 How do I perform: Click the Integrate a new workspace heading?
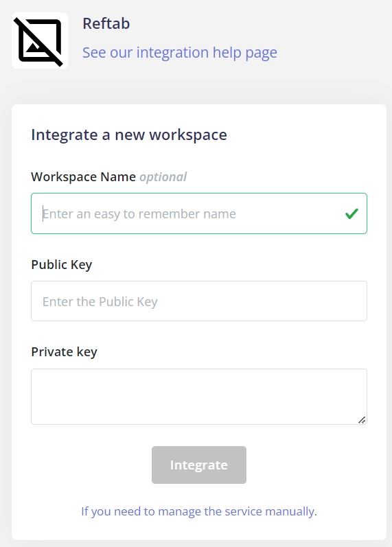129,135
